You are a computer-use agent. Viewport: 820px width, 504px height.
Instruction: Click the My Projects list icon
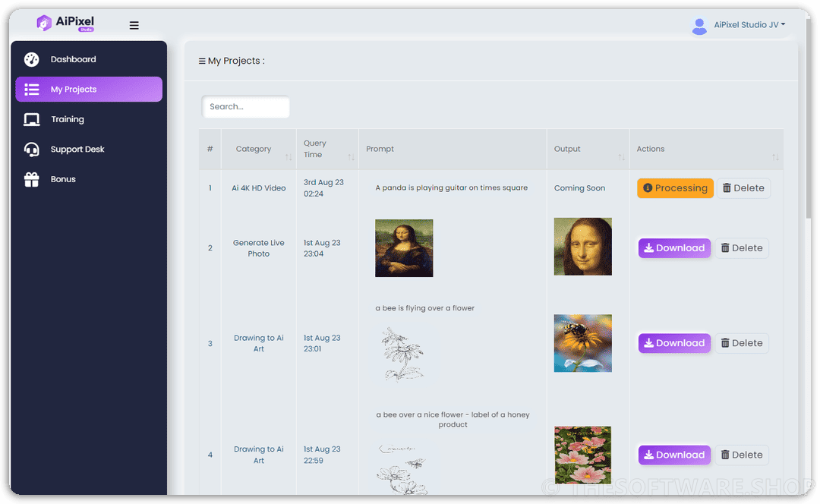[31, 90]
